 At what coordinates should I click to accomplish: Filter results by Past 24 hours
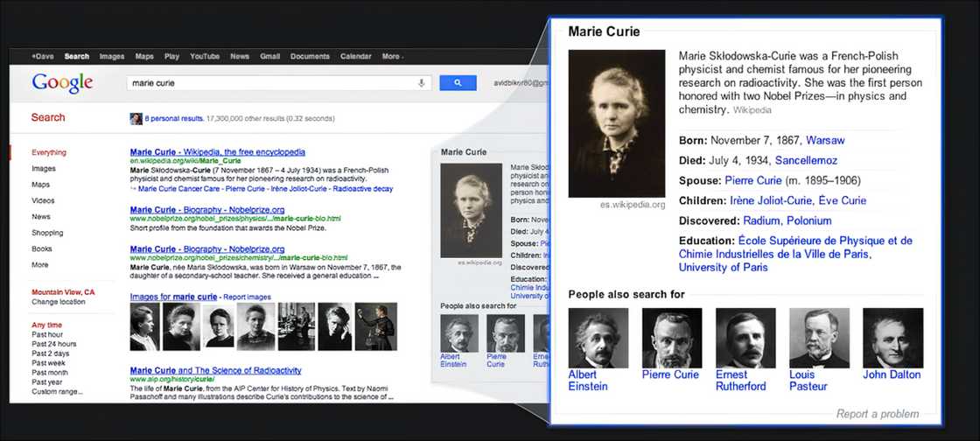(54, 343)
